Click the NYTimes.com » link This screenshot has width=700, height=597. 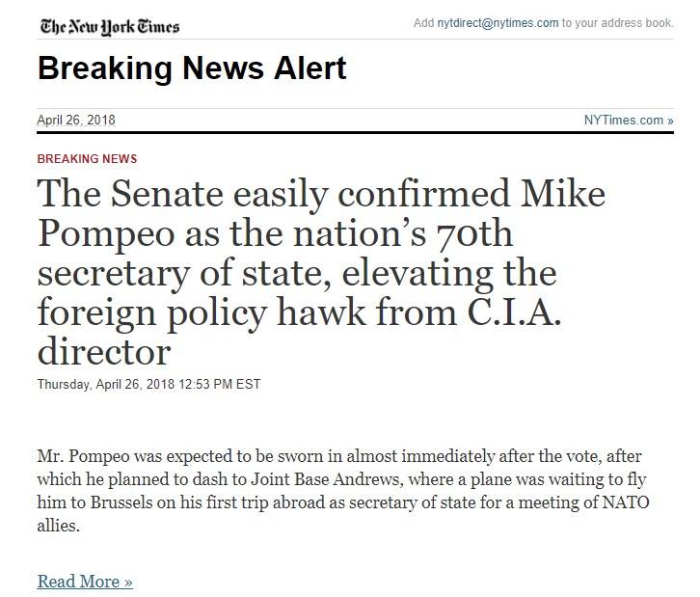click(x=629, y=120)
